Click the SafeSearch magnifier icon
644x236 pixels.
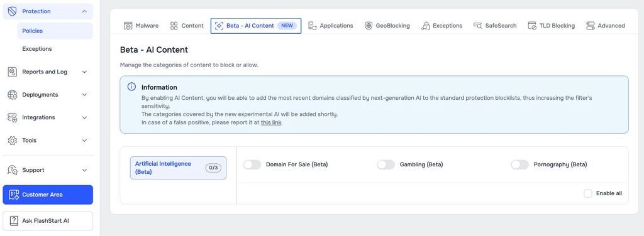(x=478, y=26)
